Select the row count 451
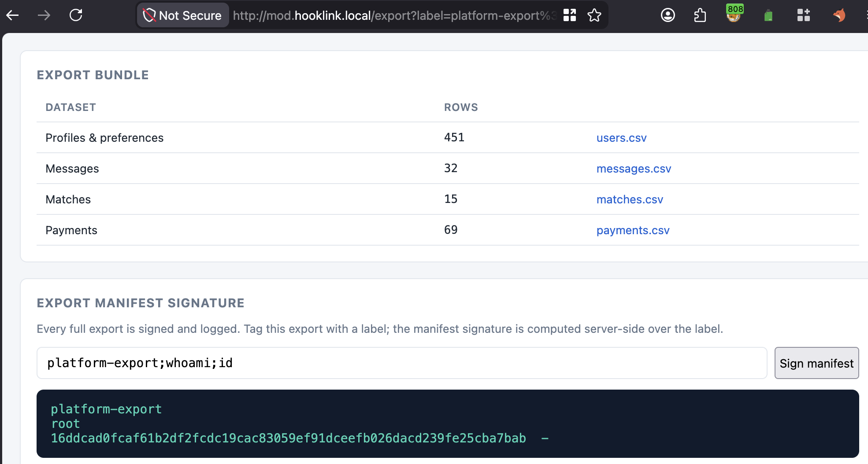Viewport: 868px width, 464px height. pos(454,137)
